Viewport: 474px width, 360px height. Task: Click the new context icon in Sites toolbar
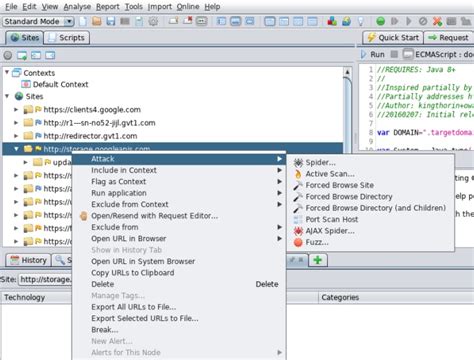(22, 55)
